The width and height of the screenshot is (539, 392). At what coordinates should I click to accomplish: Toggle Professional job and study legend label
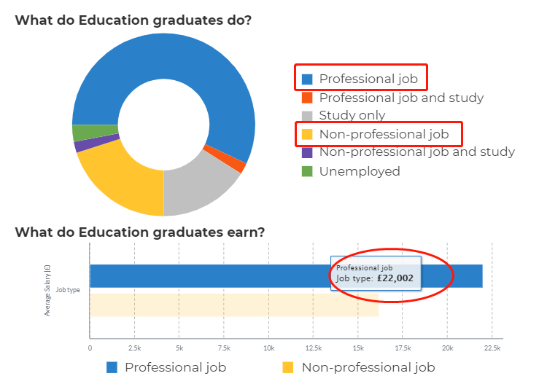[401, 98]
